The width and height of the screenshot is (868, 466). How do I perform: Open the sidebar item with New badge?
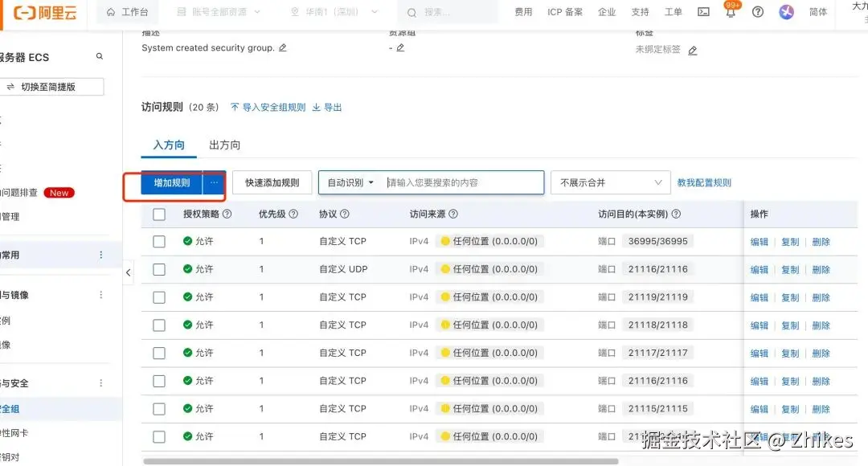37,193
